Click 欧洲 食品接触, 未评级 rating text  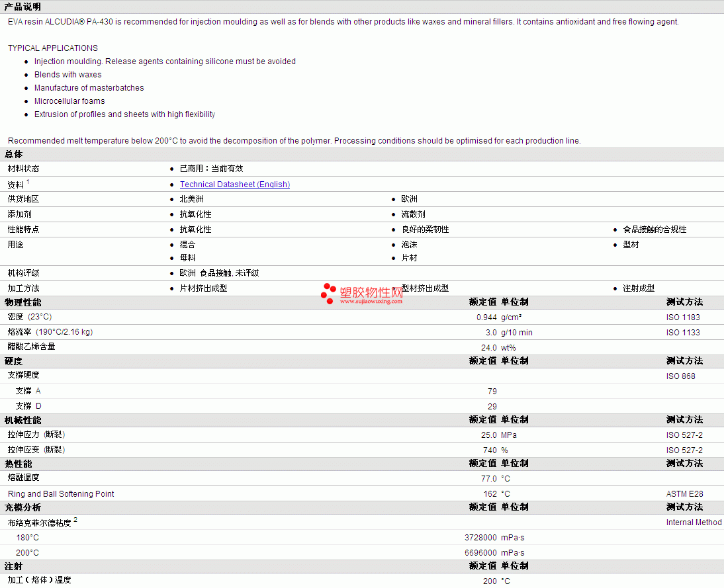pyautogui.click(x=219, y=273)
